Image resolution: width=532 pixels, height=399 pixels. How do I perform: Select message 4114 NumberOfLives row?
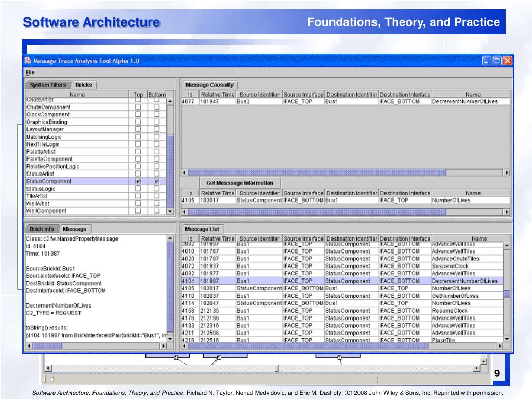pos(342,303)
